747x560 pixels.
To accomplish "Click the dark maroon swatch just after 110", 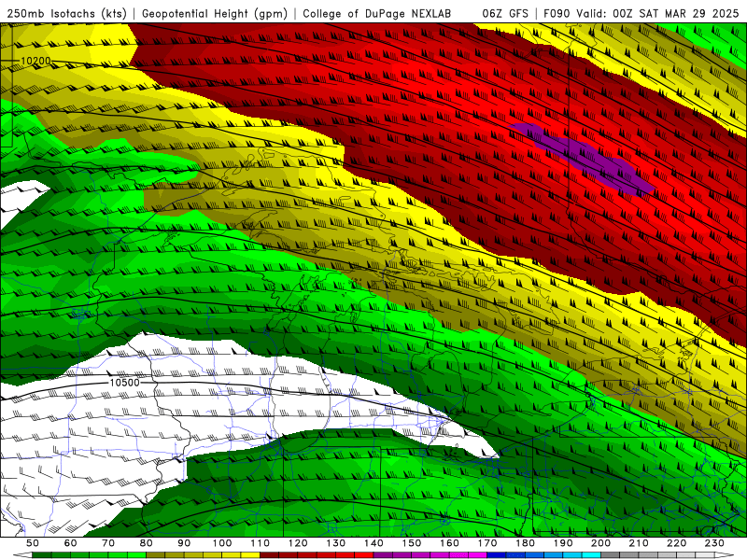I will tap(270, 555).
